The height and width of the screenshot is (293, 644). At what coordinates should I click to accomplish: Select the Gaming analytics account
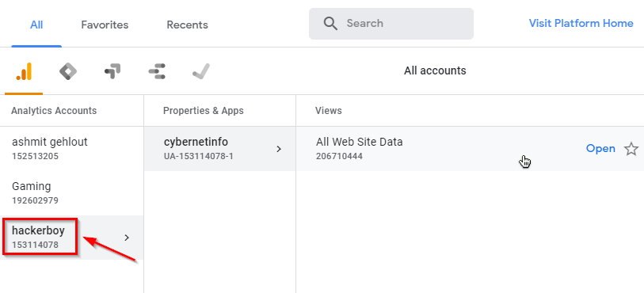pos(72,193)
